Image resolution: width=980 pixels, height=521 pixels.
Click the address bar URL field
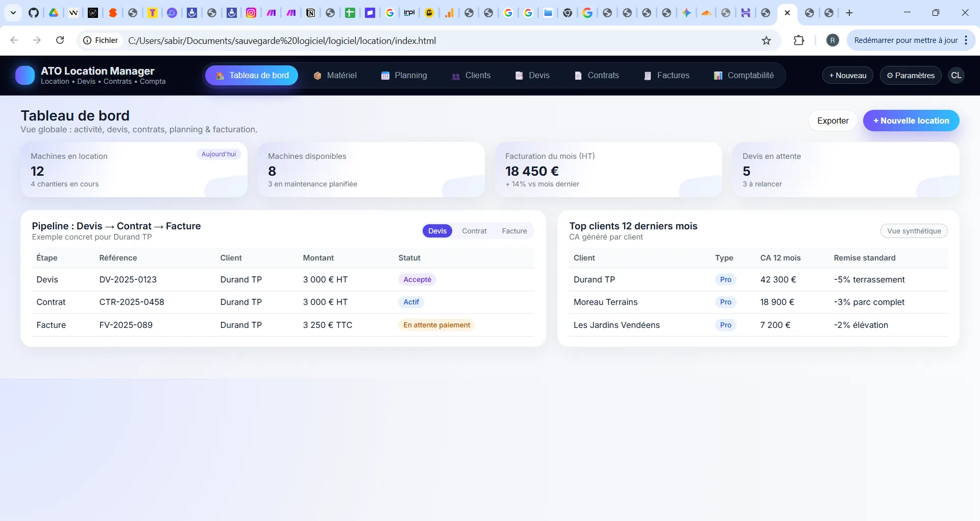[357, 40]
